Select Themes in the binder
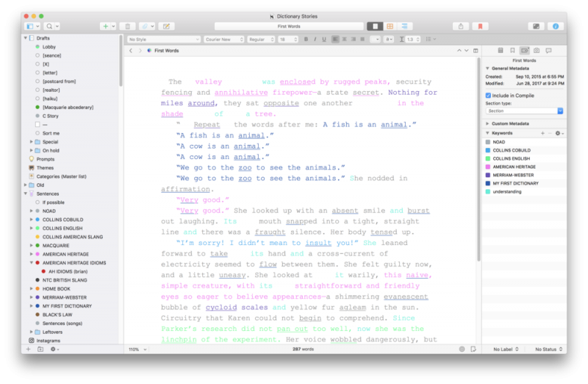This screenshot has width=588, height=384. 45,168
